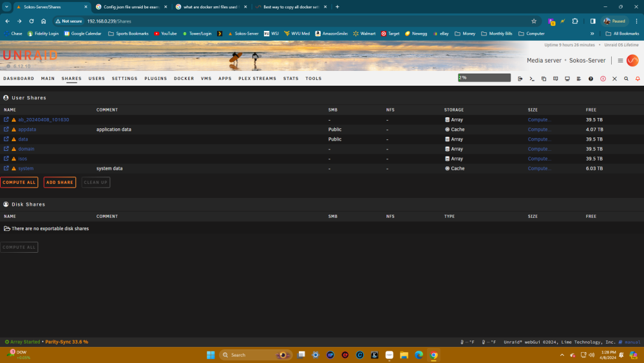Click the browse icon for domain share

click(6, 149)
